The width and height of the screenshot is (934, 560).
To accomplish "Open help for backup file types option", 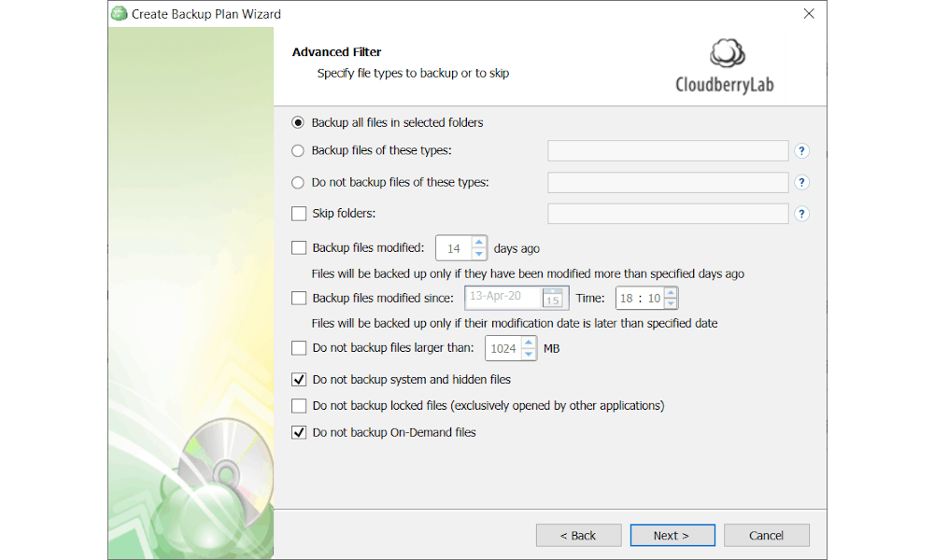I will click(801, 150).
